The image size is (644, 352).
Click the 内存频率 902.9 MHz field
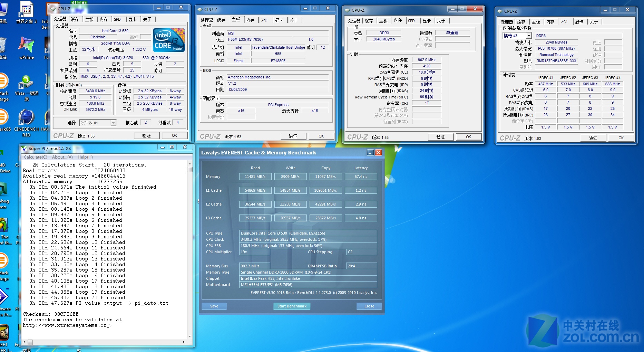point(427,60)
